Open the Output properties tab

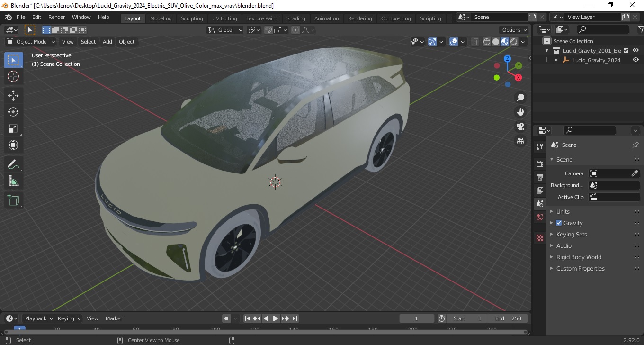pyautogui.click(x=540, y=177)
